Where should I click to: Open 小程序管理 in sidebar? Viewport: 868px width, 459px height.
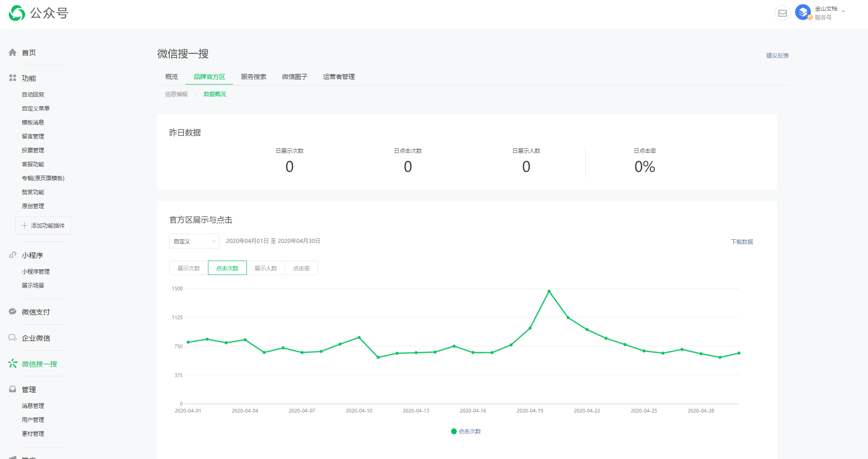coord(36,271)
